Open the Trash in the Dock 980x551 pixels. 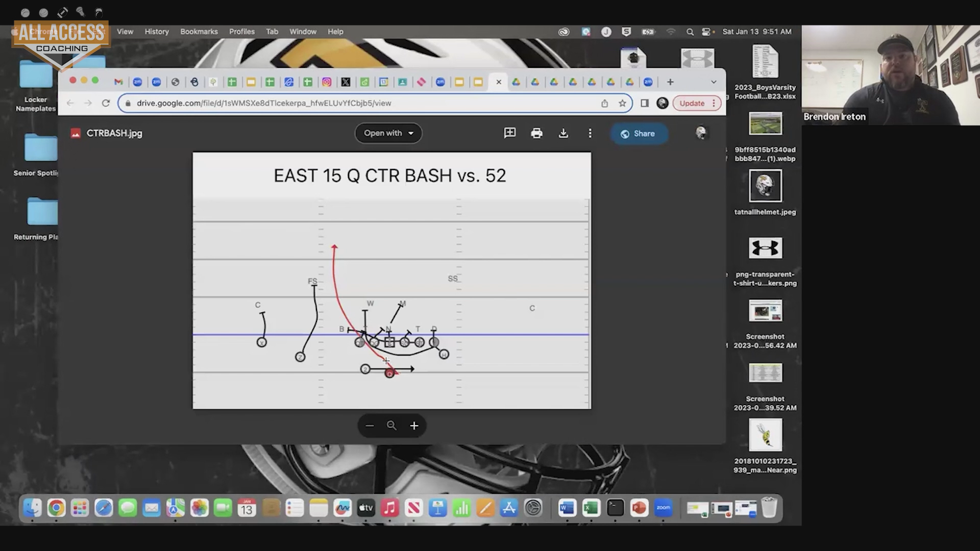click(769, 508)
